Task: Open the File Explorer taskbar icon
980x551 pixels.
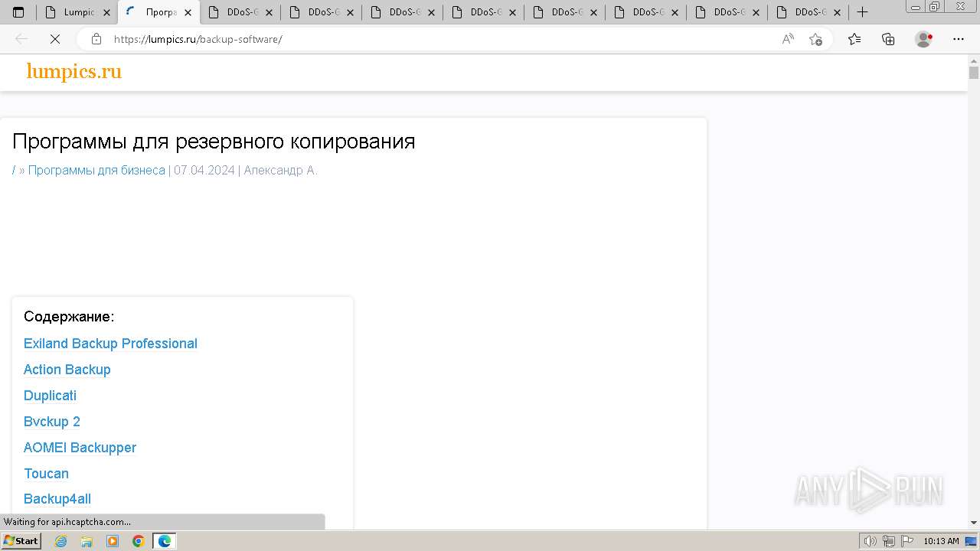Action: pos(87,541)
